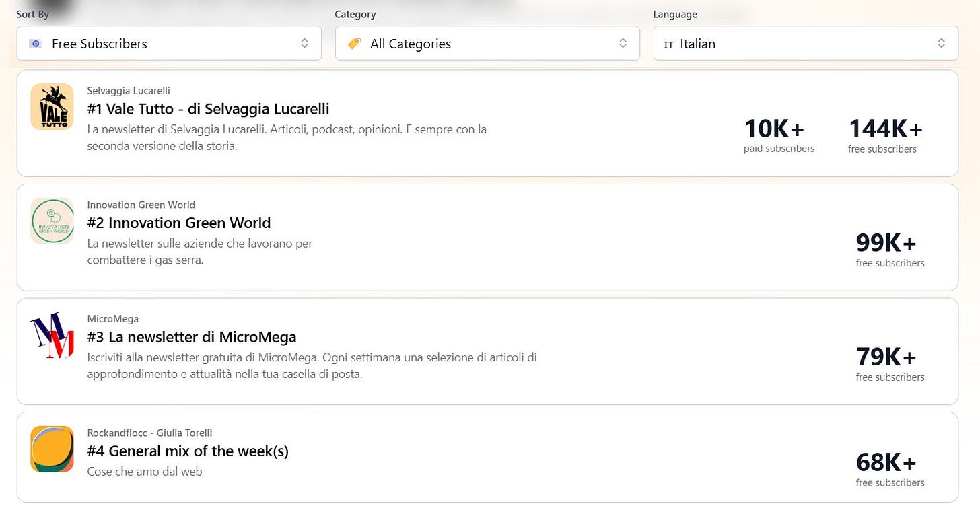Click the Language dropdown chevron arrows
This screenshot has height=506, width=980.
941,43
